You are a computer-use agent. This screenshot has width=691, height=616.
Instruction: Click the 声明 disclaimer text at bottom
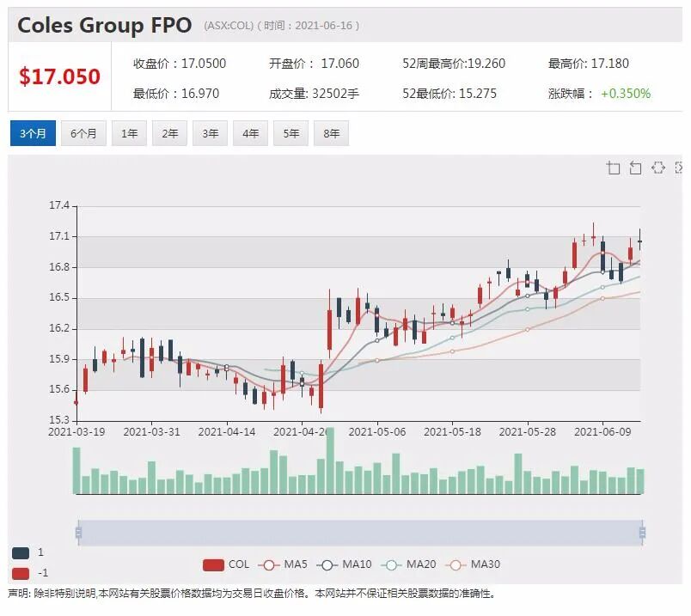click(x=251, y=594)
